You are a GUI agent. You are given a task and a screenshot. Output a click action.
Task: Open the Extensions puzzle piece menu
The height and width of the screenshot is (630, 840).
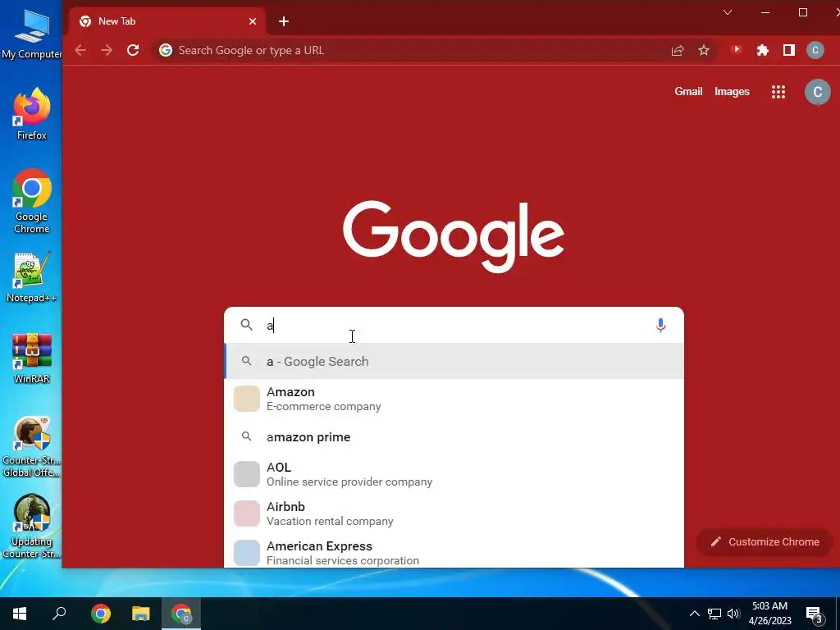tap(762, 50)
